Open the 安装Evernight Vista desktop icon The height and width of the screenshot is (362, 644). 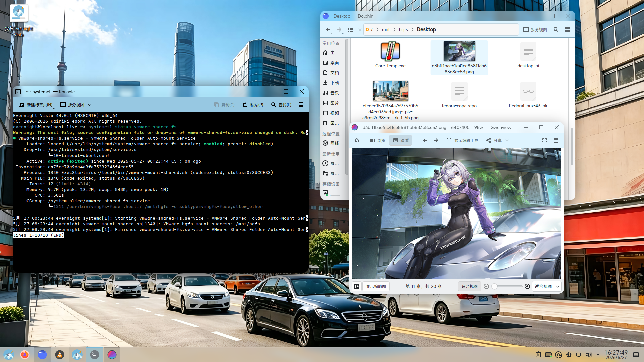(x=19, y=20)
